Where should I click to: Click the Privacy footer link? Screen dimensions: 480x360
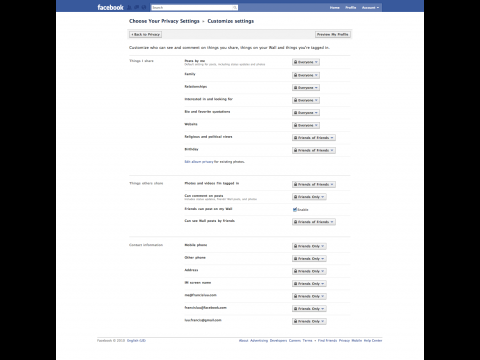click(344, 341)
